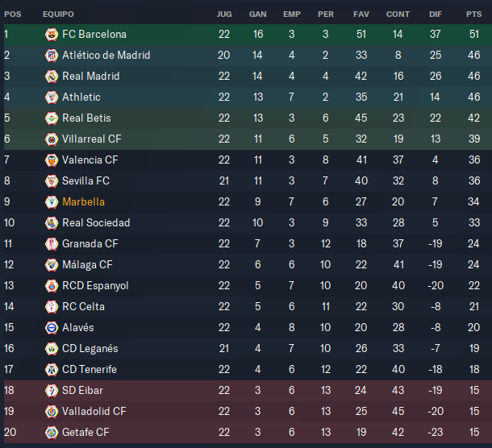Open the CD Tenerife team link
492x448 pixels.
pyautogui.click(x=90, y=369)
